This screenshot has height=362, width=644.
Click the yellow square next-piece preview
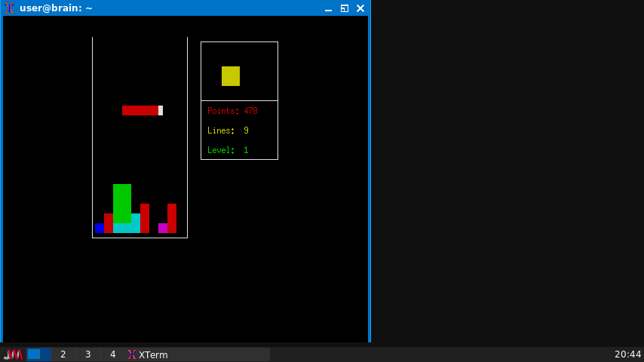231,76
